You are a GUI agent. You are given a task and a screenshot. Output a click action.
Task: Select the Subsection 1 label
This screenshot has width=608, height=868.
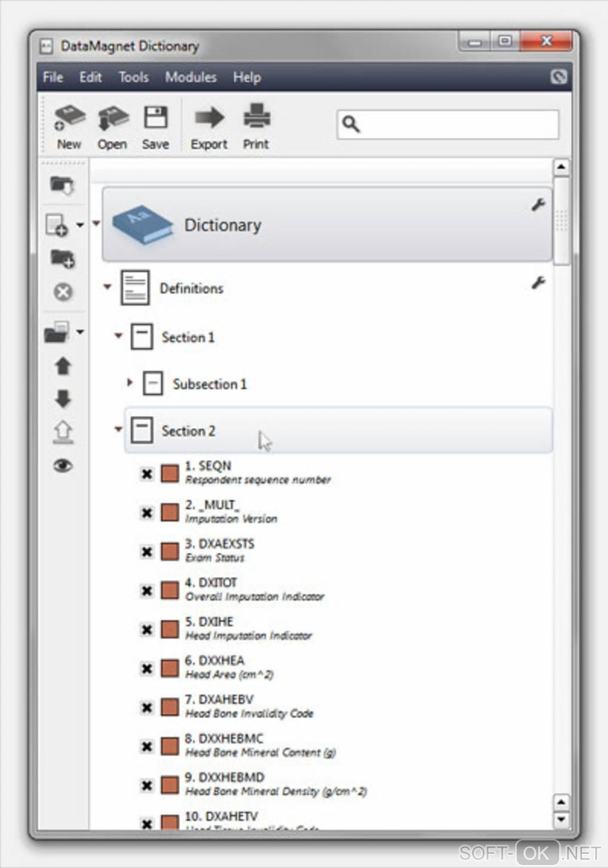tap(210, 384)
